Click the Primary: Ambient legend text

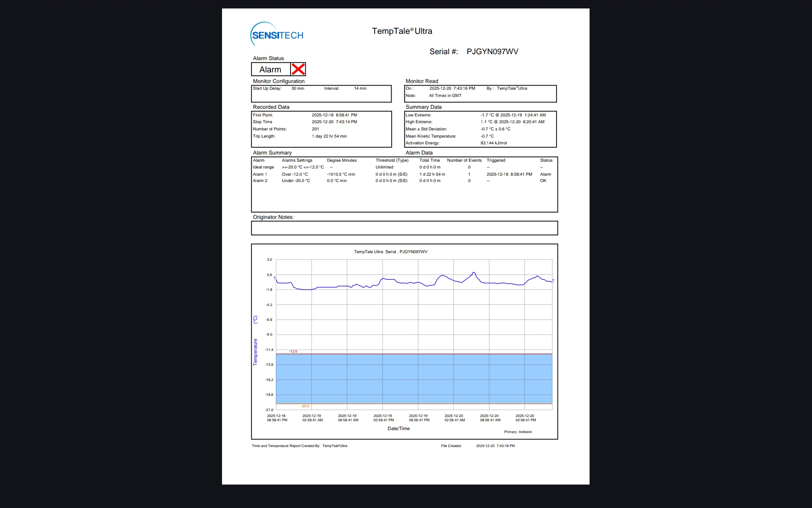pyautogui.click(x=518, y=432)
